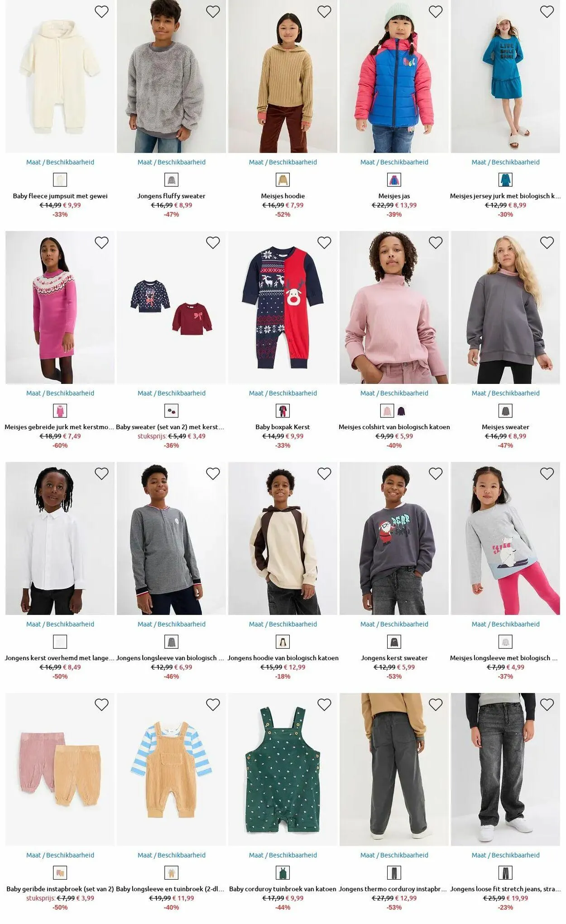Add Jongens kerst sweater to favorites heart
Viewport: 566px width, 924px height.
coord(436,474)
